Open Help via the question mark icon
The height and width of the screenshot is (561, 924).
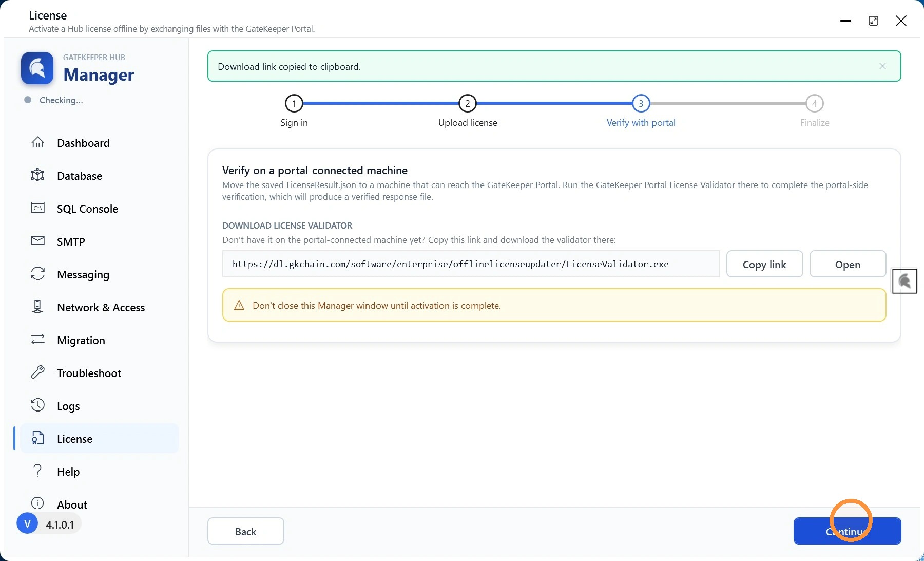pos(37,471)
